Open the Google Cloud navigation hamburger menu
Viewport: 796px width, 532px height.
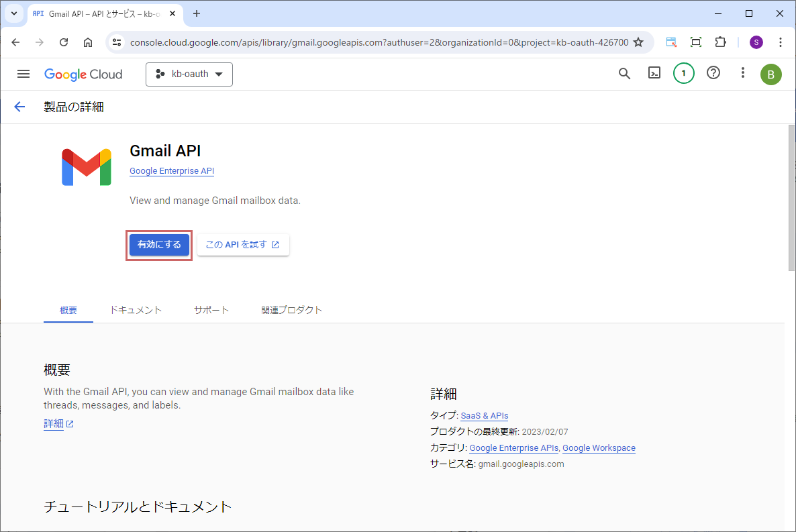tap(23, 74)
